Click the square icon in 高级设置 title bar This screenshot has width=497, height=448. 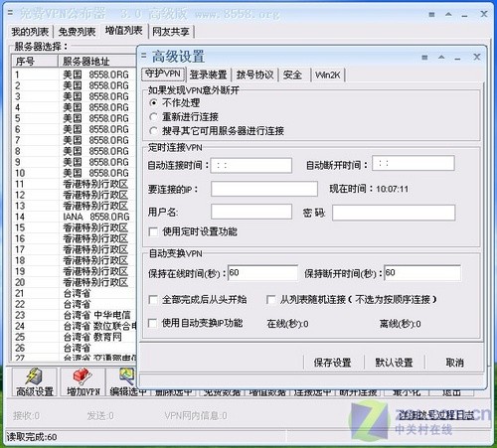(x=424, y=58)
